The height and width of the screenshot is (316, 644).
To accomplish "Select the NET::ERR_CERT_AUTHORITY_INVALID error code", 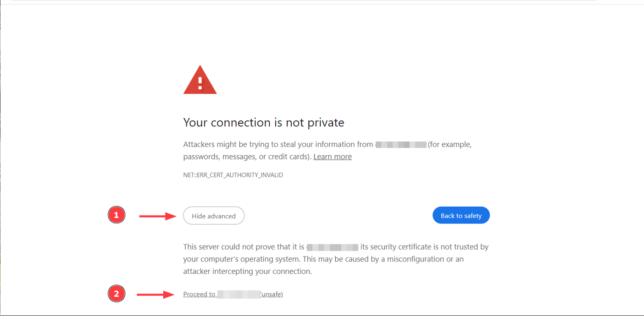I will tap(233, 174).
